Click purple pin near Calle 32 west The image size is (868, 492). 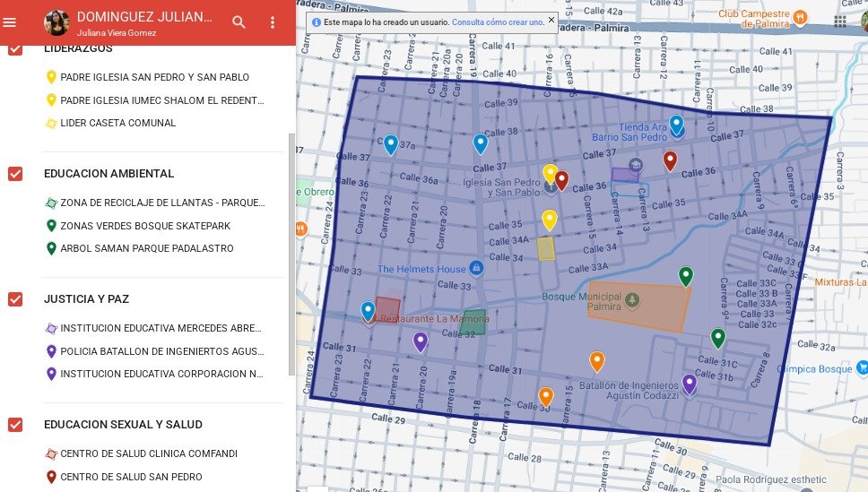[421, 342]
